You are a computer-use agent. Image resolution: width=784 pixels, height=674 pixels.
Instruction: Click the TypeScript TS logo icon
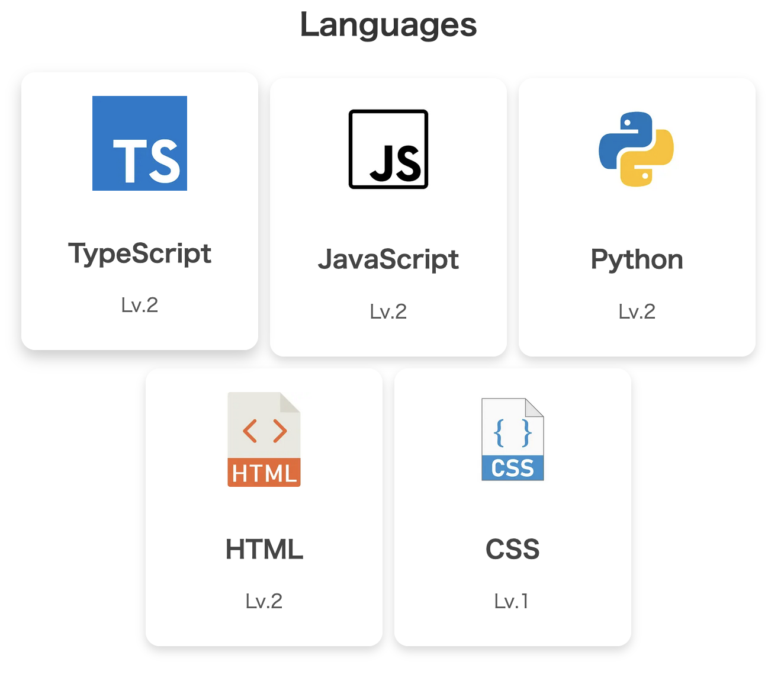[x=140, y=143]
